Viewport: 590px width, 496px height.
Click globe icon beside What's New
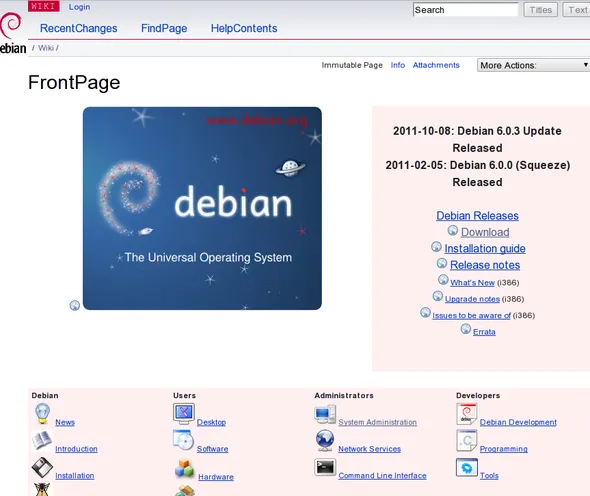443,280
